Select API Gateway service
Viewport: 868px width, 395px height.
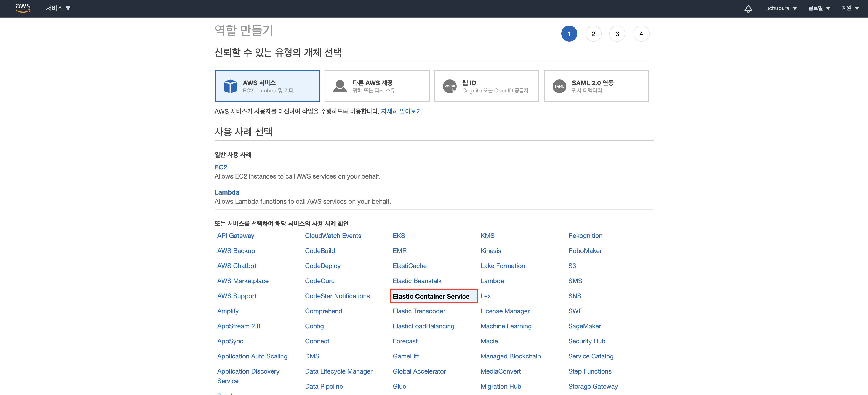pyautogui.click(x=236, y=236)
